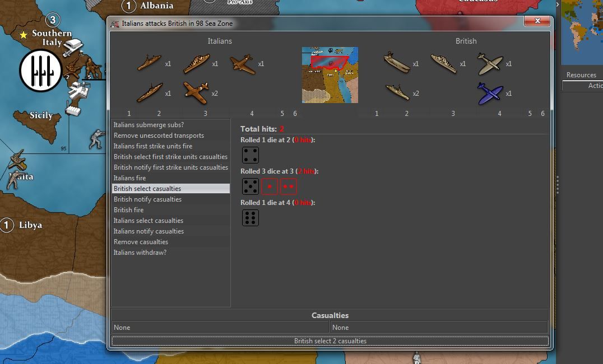Select the 'Remove casualties' step
Image resolution: width=603 pixels, height=364 pixels.
click(x=171, y=242)
